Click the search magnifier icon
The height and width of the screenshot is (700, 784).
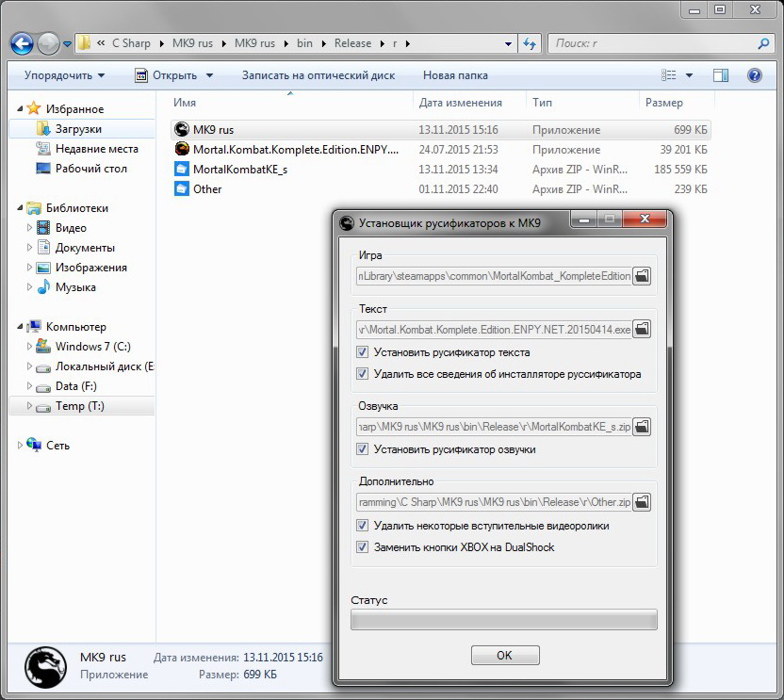[763, 43]
